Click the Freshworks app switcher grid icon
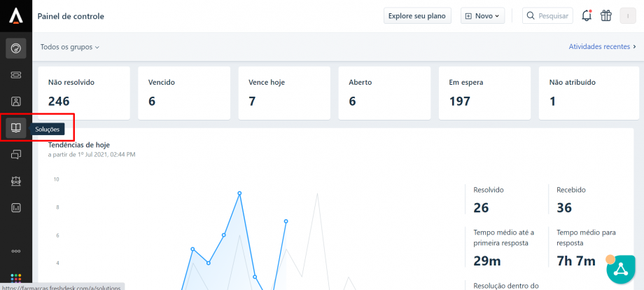Screen dimensions: 644x290 [15, 278]
